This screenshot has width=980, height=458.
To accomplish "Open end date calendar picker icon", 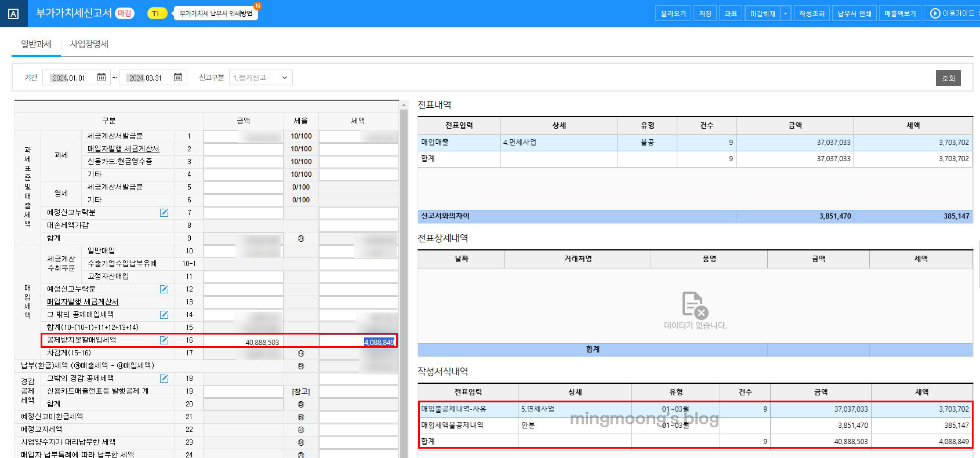I will point(178,77).
